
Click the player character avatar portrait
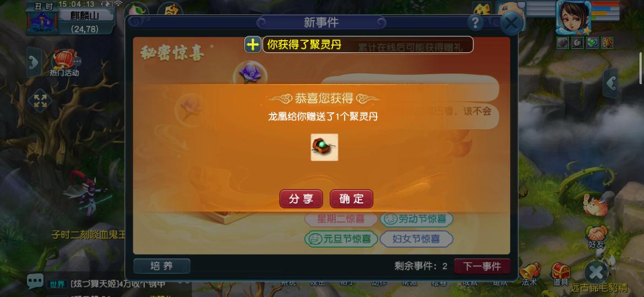pyautogui.click(x=574, y=17)
